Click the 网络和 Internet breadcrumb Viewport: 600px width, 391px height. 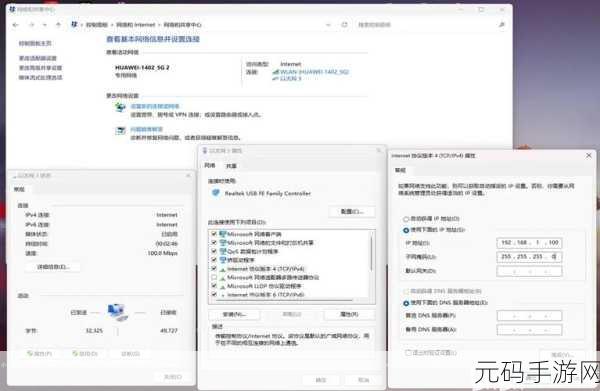coord(136,25)
